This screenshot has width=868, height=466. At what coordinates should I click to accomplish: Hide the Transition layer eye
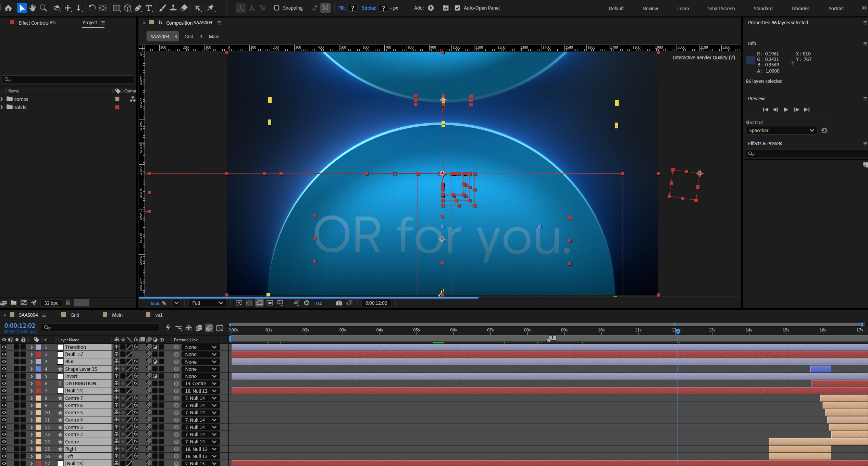coord(4,347)
